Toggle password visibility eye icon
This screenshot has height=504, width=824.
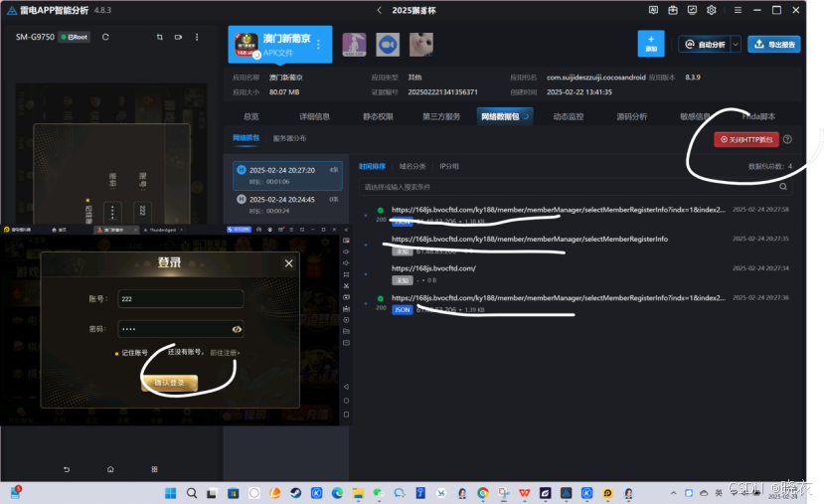237,329
